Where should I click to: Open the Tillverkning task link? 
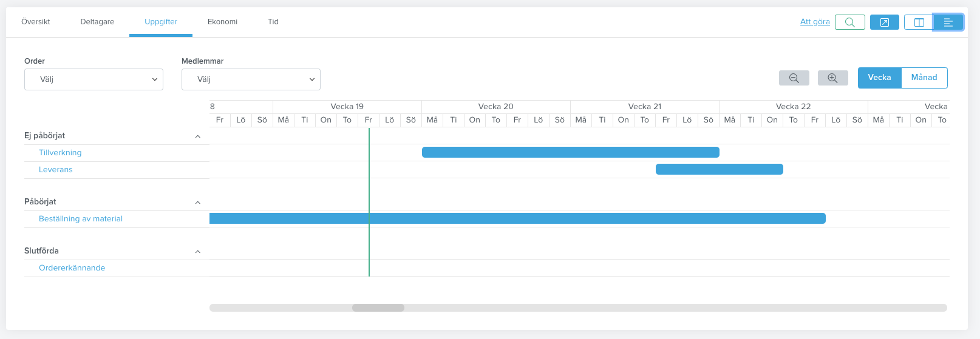60,153
